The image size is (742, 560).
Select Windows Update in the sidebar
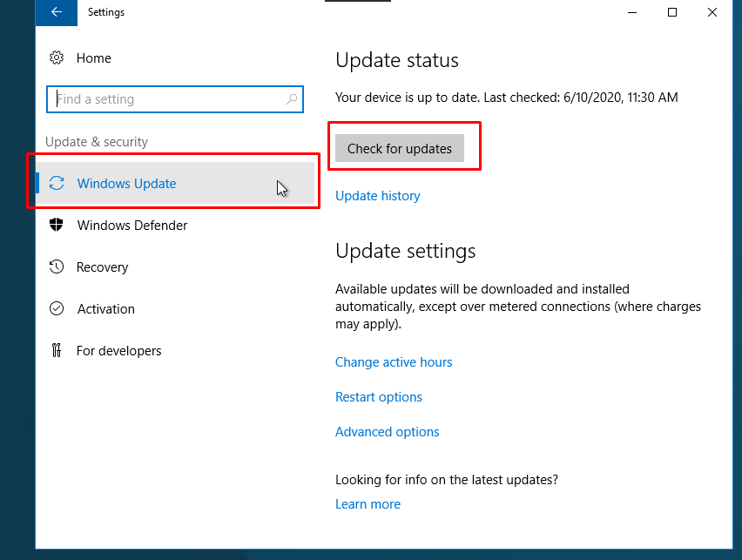point(175,183)
